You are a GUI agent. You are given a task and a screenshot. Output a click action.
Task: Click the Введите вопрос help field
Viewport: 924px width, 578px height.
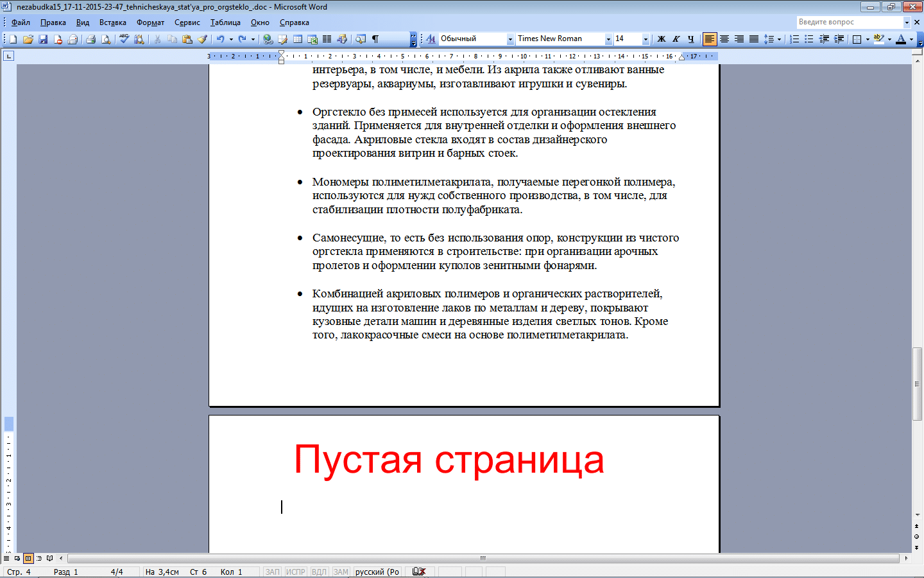[x=850, y=22]
